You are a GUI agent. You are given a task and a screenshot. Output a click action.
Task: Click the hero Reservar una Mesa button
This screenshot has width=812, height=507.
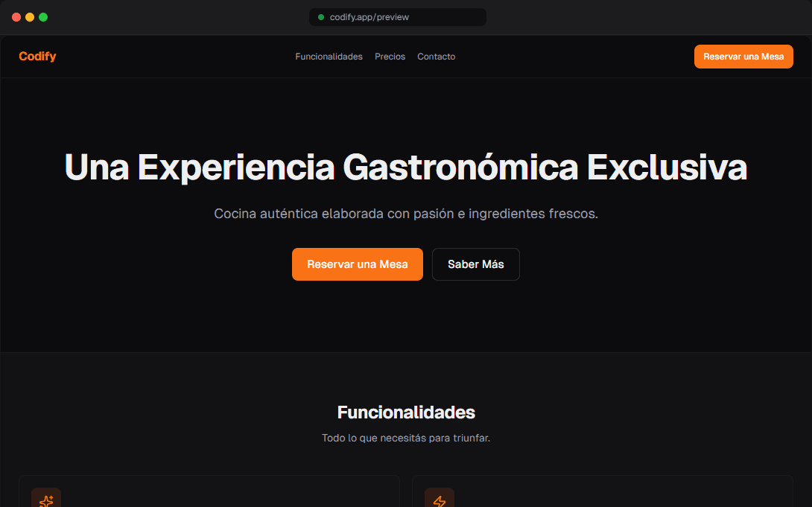tap(358, 264)
